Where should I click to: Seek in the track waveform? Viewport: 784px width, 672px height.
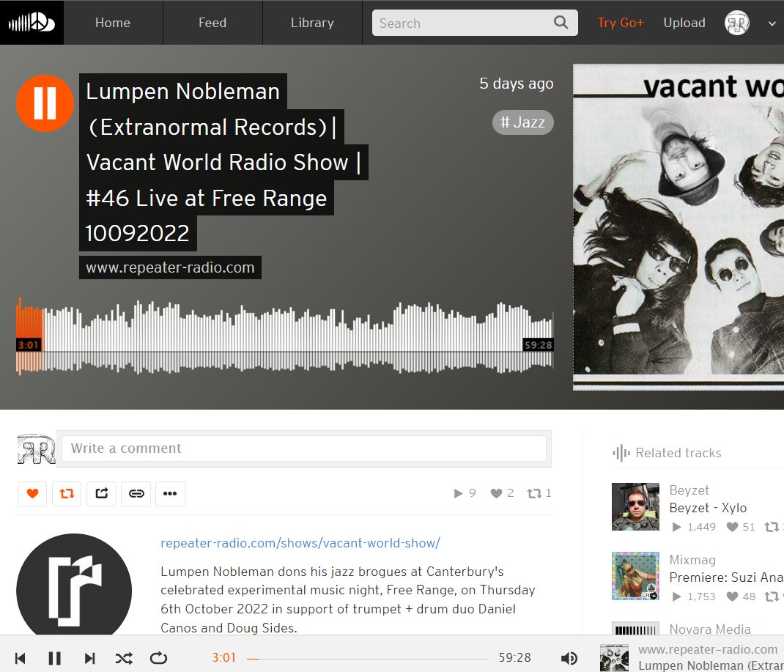[284, 338]
